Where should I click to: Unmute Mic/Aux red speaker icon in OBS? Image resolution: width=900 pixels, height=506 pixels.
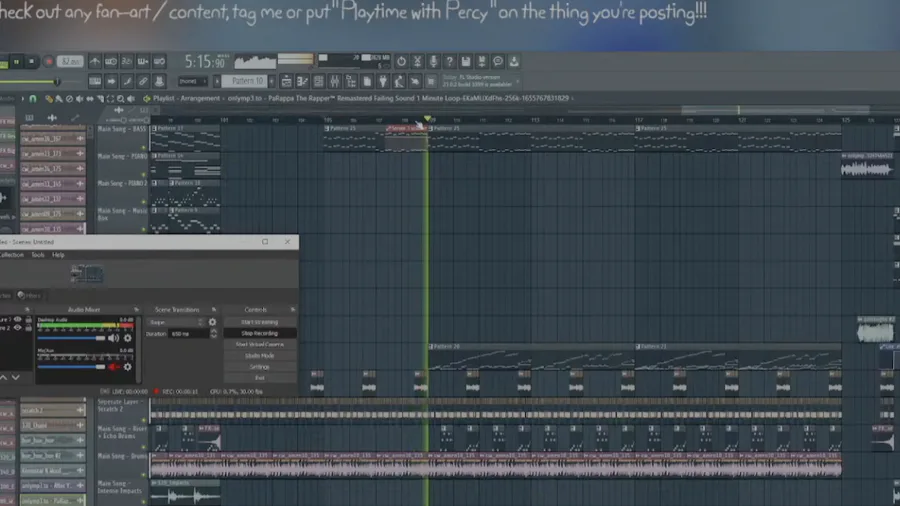[114, 367]
